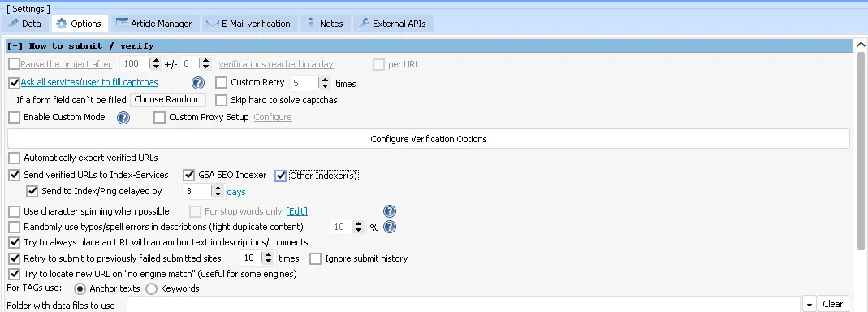
Task: Uncheck Retry to submit to previously failed sites
Action: (15, 258)
